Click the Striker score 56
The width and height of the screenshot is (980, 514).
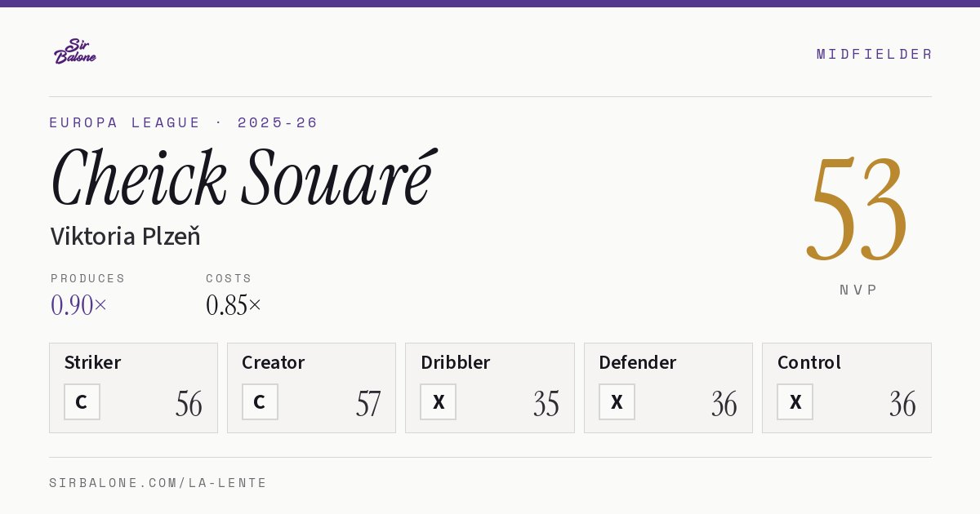pos(189,404)
